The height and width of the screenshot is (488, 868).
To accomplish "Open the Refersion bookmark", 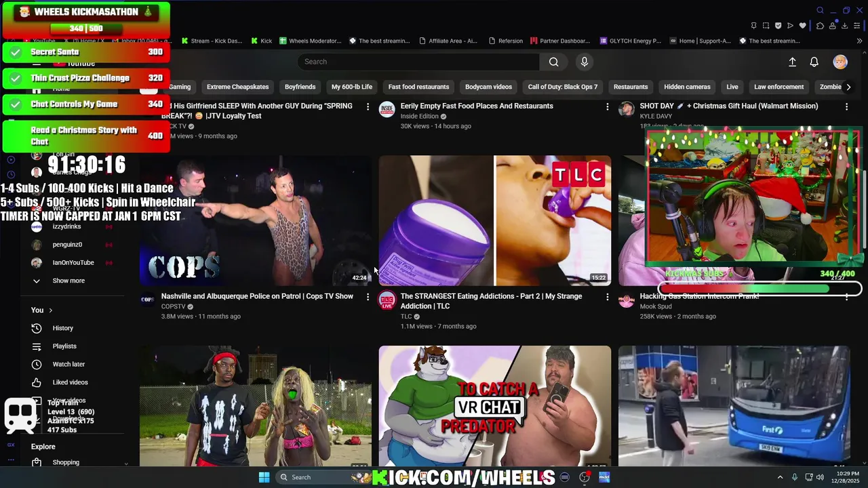I will (x=505, y=41).
